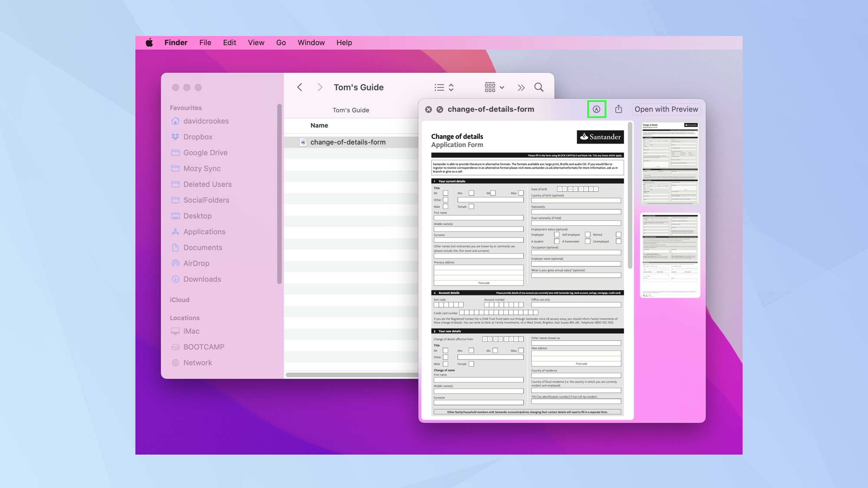
Task: Click the Share icon in the preview window
Action: 618,109
